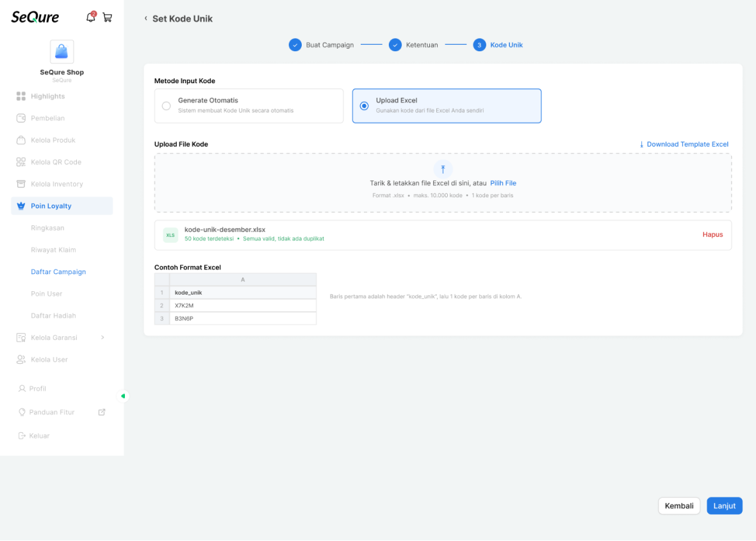Go to the Buat Campaign step

point(330,45)
